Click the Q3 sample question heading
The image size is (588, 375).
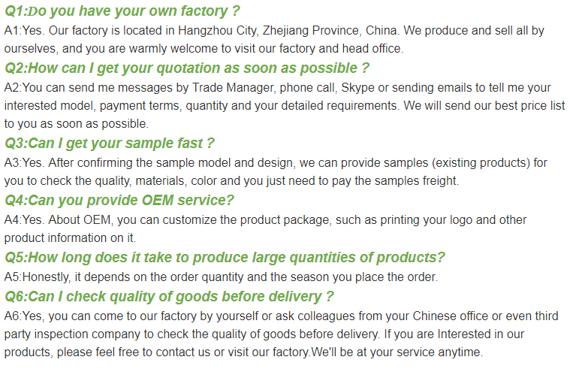110,144
